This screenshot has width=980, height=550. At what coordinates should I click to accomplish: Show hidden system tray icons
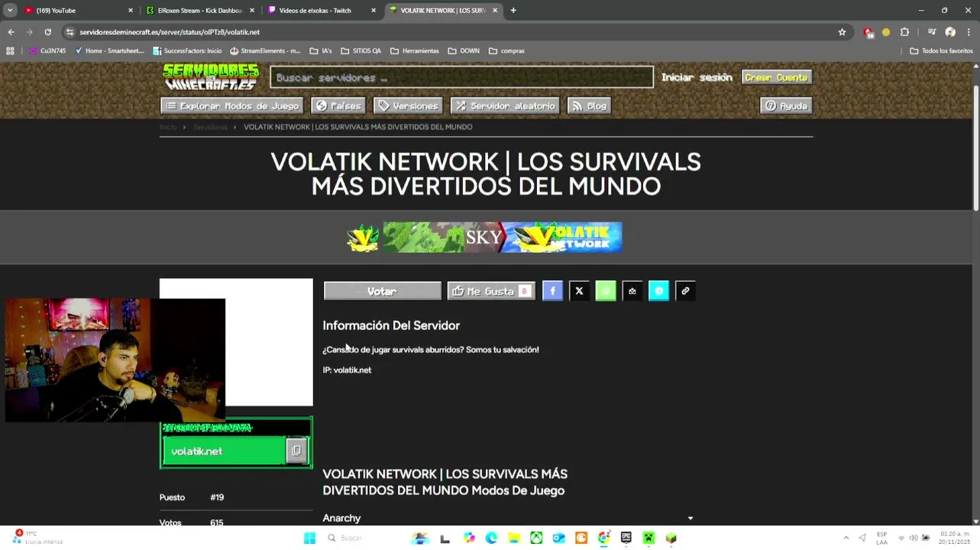coord(846,538)
